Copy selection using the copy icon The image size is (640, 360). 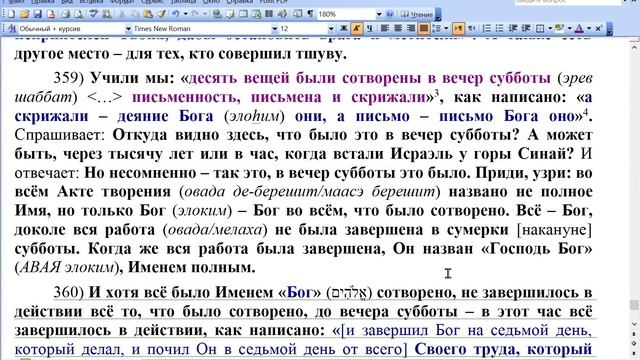coord(134,14)
